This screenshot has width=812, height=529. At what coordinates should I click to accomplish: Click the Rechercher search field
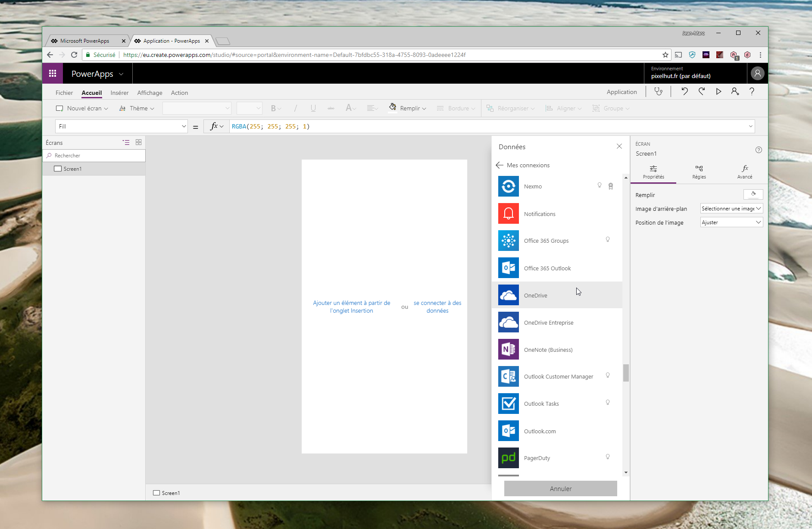(94, 156)
